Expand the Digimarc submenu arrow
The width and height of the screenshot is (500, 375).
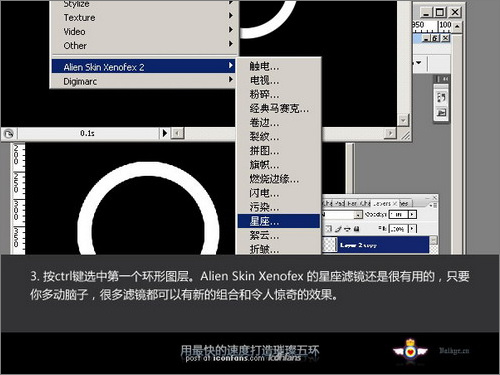230,79
